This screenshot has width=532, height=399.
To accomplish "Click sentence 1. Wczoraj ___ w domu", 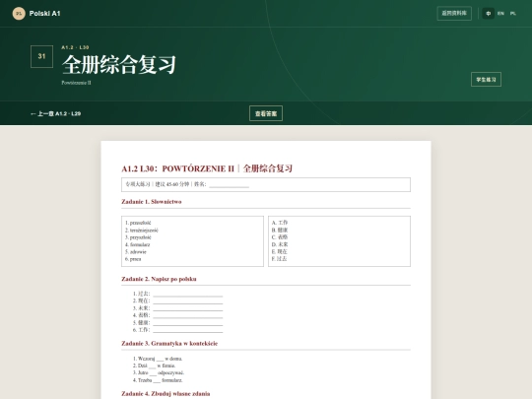I will (x=158, y=359).
